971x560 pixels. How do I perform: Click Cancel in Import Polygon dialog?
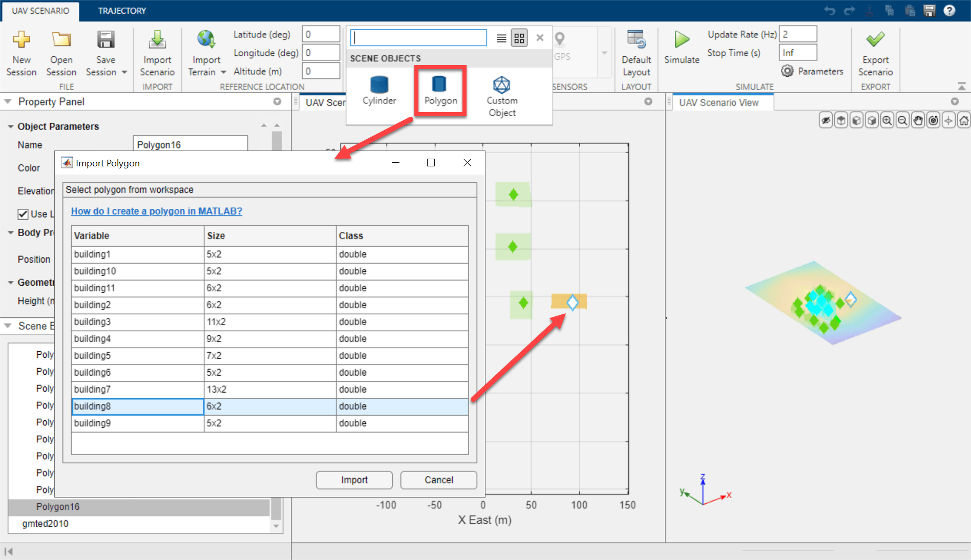[438, 480]
